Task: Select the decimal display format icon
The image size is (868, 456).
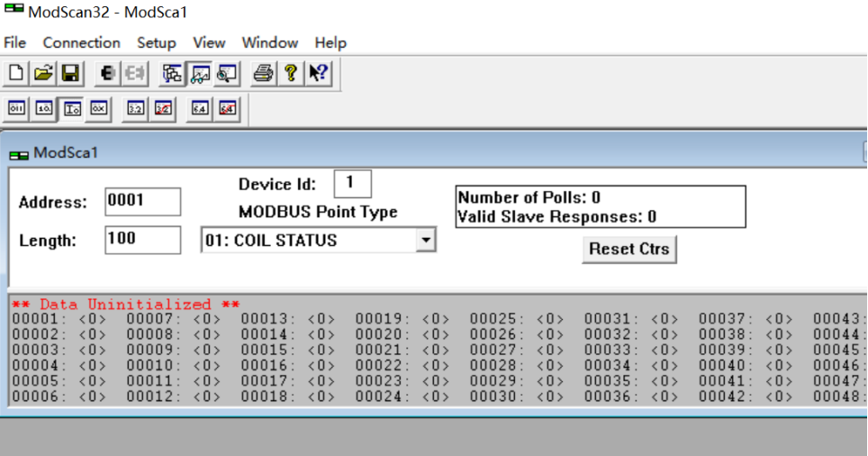Action: tap(44, 109)
